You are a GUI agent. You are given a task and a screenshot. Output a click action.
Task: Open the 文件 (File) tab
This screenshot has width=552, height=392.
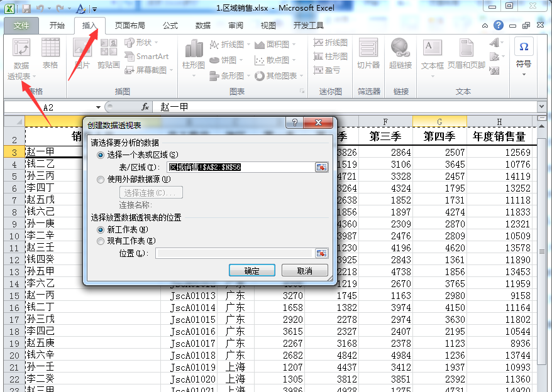point(21,26)
